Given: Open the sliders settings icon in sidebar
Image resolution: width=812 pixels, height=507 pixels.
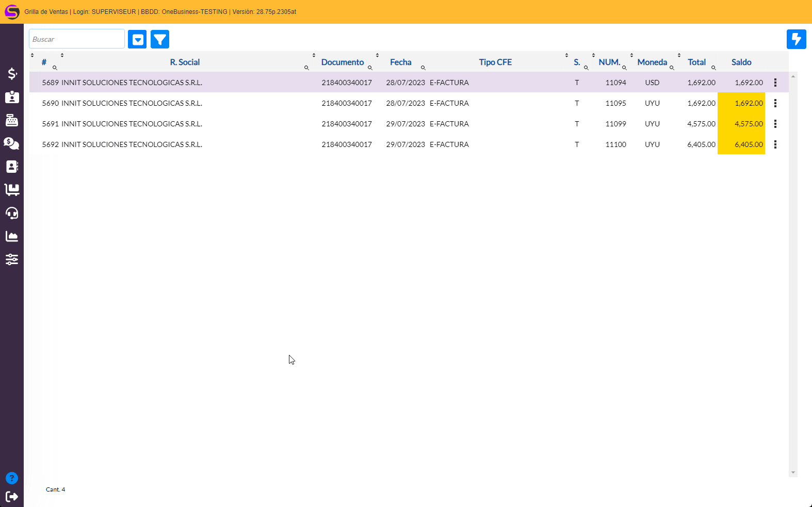Looking at the screenshot, I should pos(12,259).
